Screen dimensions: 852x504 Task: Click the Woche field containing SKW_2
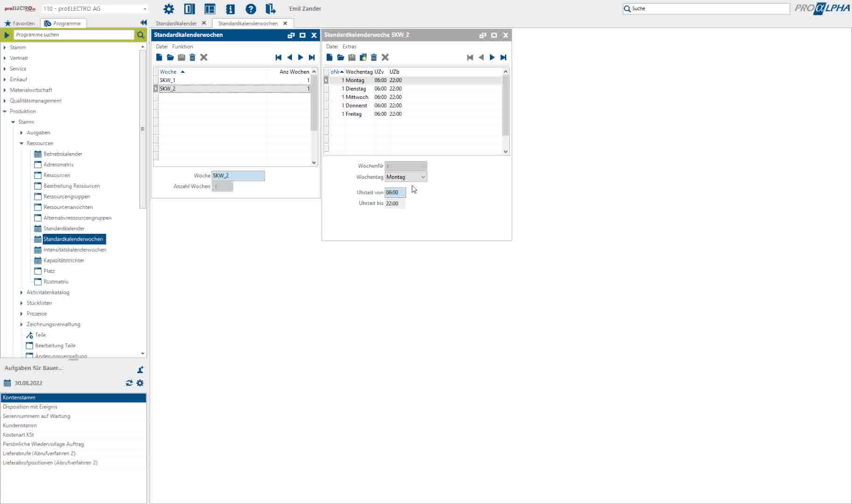click(x=238, y=175)
